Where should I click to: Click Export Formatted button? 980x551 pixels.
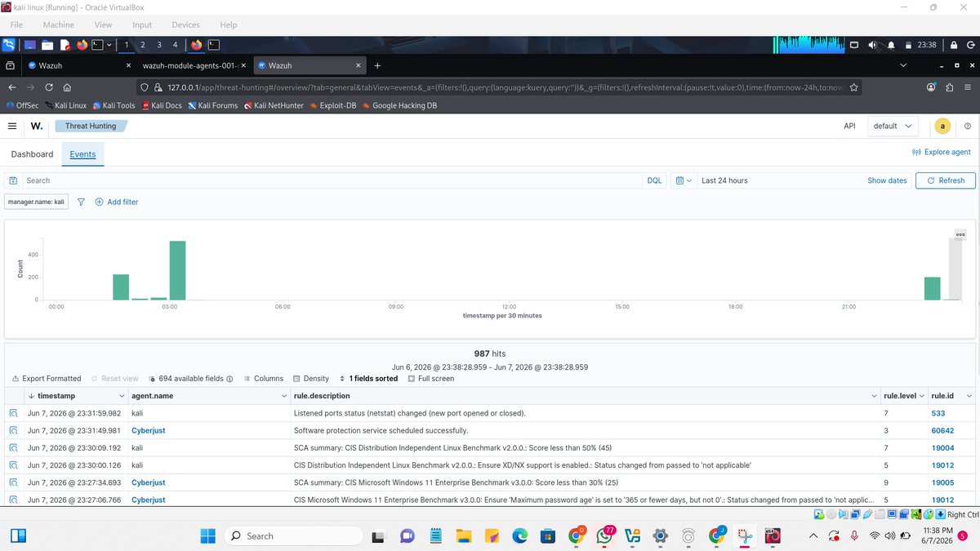47,379
